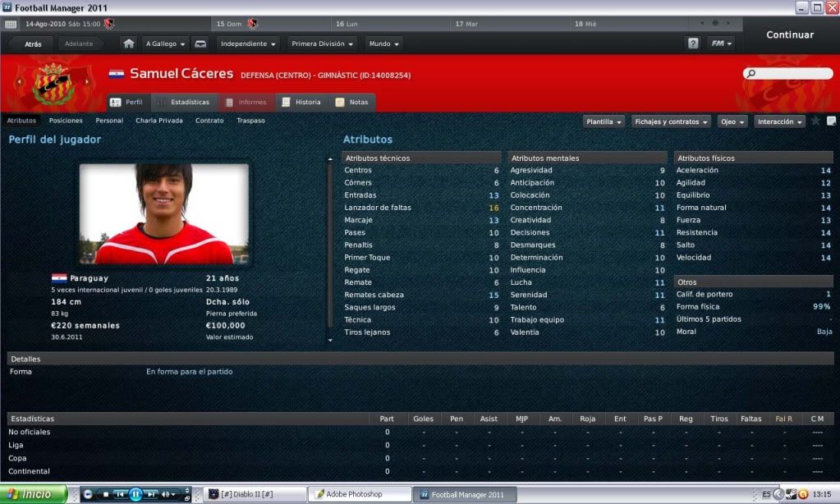This screenshot has width=840, height=504.
Task: Open the notes icon beside Interacción
Action: (x=831, y=121)
